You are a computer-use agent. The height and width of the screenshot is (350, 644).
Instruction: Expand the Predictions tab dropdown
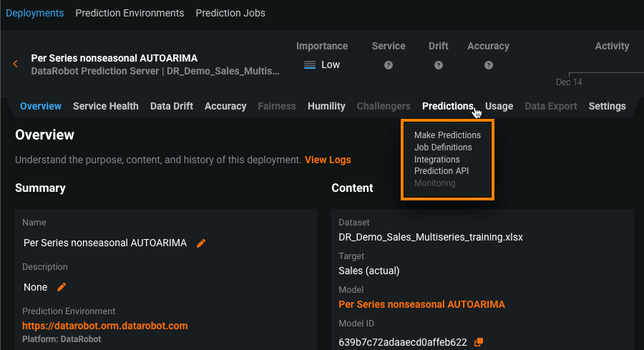click(x=447, y=106)
